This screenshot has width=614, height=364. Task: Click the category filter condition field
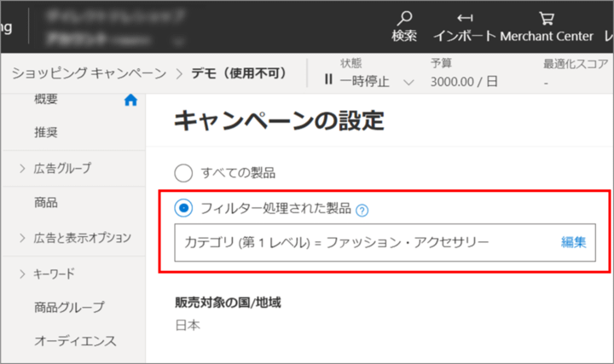[358, 242]
